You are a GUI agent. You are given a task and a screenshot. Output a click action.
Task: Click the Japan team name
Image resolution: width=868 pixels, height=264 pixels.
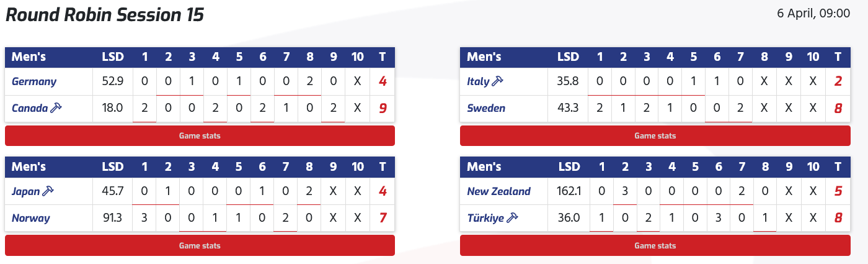pyautogui.click(x=25, y=191)
